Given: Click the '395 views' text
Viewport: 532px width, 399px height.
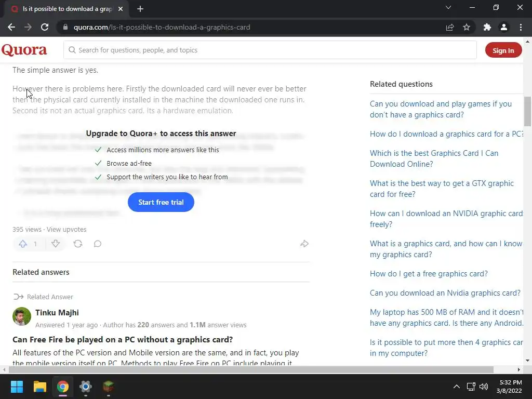Looking at the screenshot, I should point(27,229).
